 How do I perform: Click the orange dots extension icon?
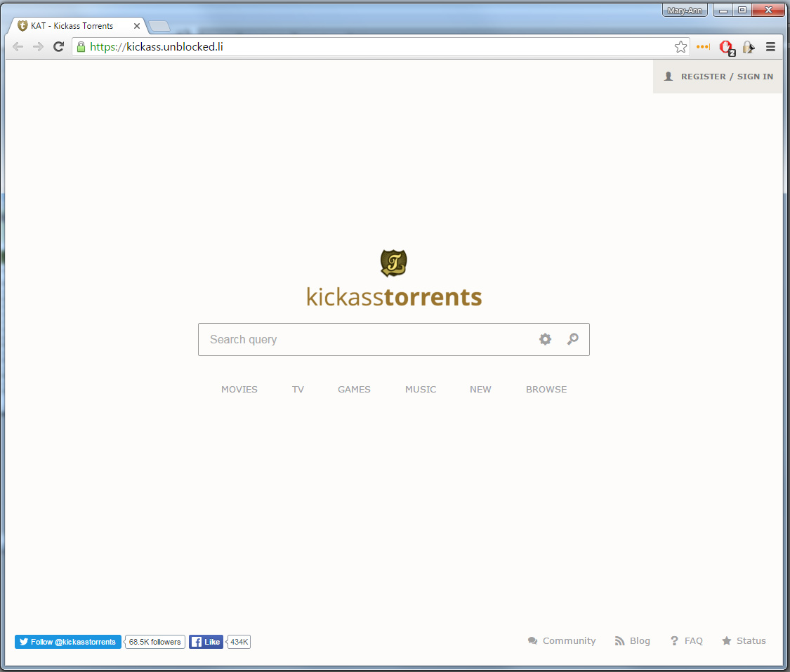coord(704,47)
